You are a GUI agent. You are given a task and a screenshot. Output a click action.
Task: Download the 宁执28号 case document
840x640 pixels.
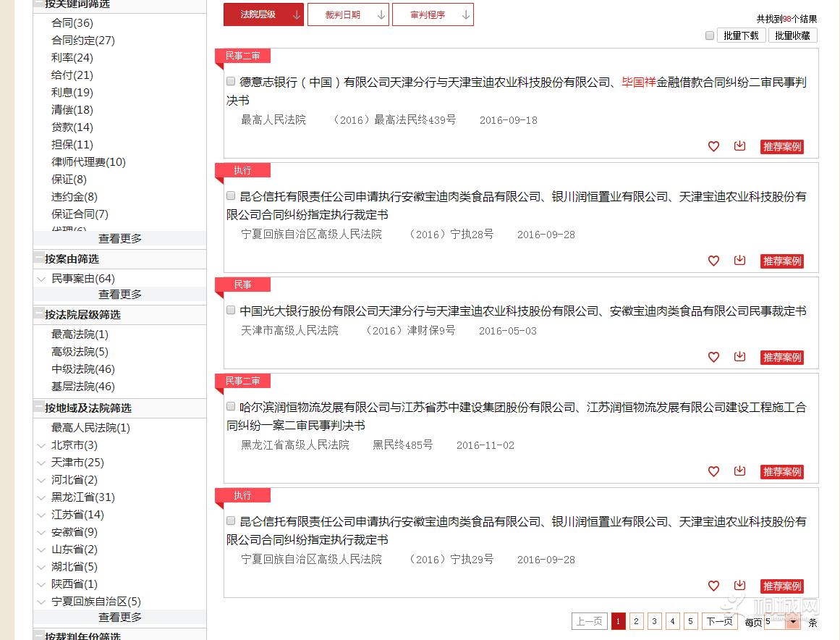739,261
